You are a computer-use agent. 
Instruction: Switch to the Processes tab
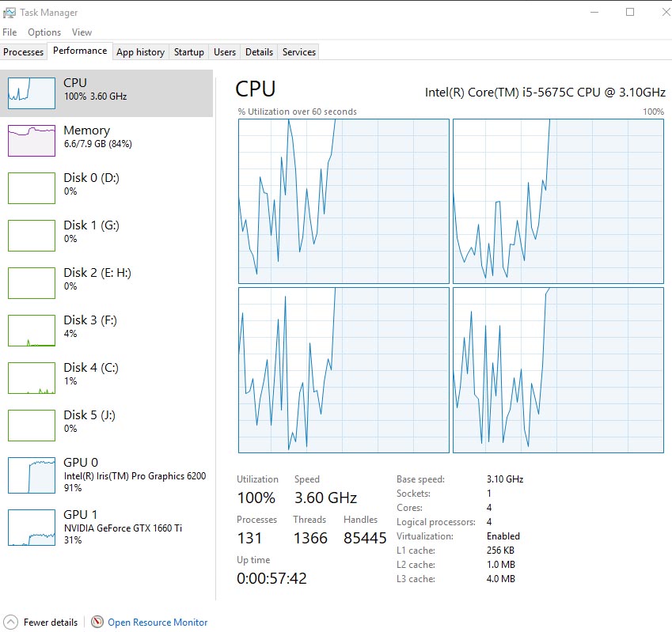click(x=24, y=52)
